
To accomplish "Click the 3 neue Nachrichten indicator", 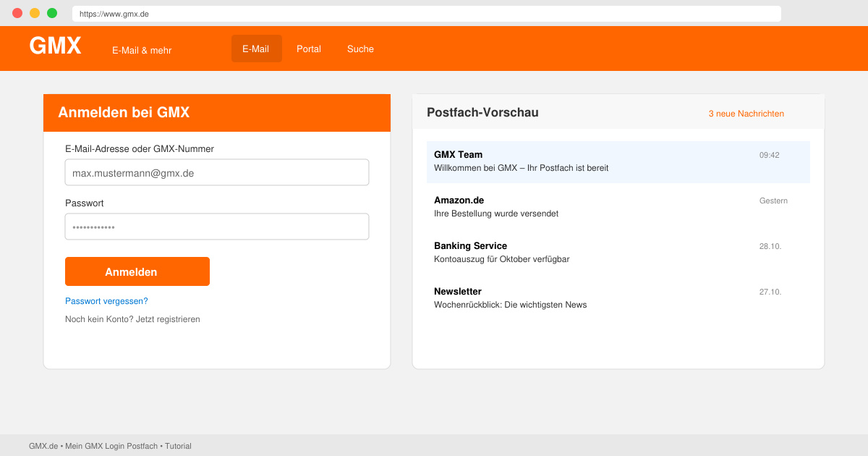I will (x=746, y=114).
